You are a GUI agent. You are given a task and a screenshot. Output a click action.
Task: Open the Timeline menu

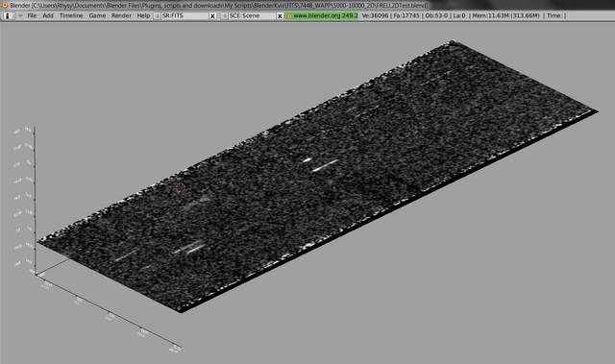[71, 15]
